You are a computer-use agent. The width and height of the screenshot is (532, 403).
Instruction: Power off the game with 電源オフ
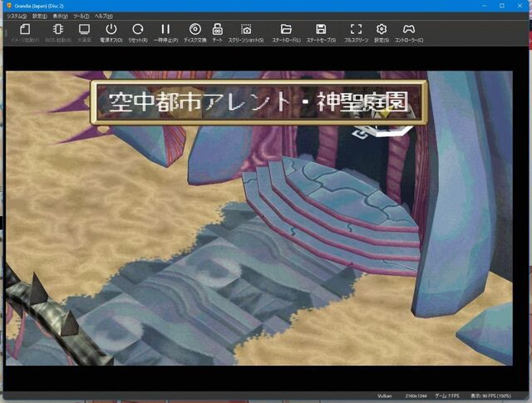pyautogui.click(x=111, y=33)
